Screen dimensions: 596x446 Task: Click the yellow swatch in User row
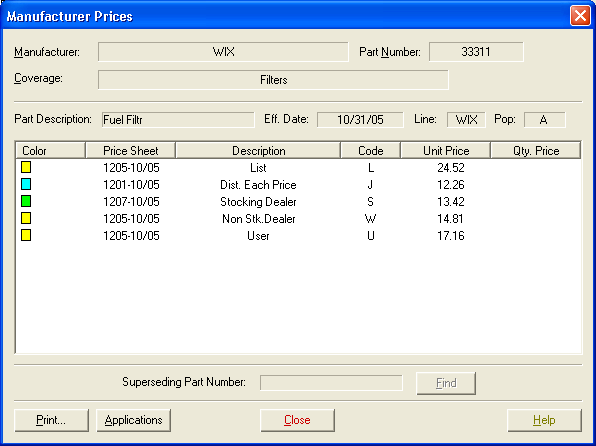coord(26,235)
